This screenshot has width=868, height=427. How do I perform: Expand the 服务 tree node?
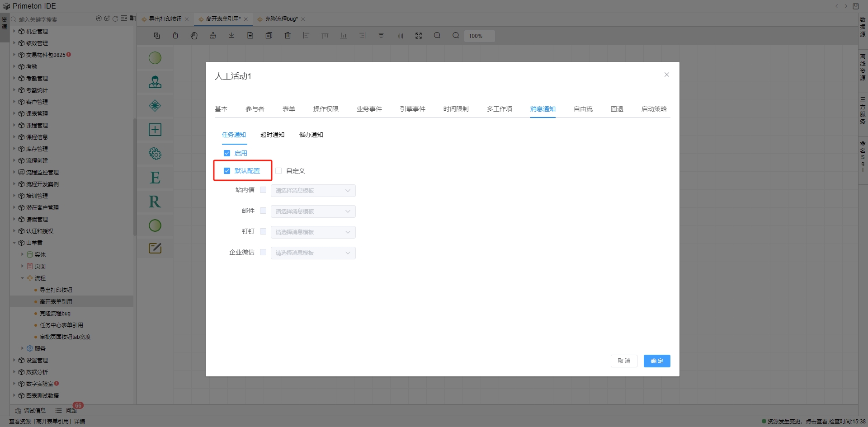pos(22,348)
